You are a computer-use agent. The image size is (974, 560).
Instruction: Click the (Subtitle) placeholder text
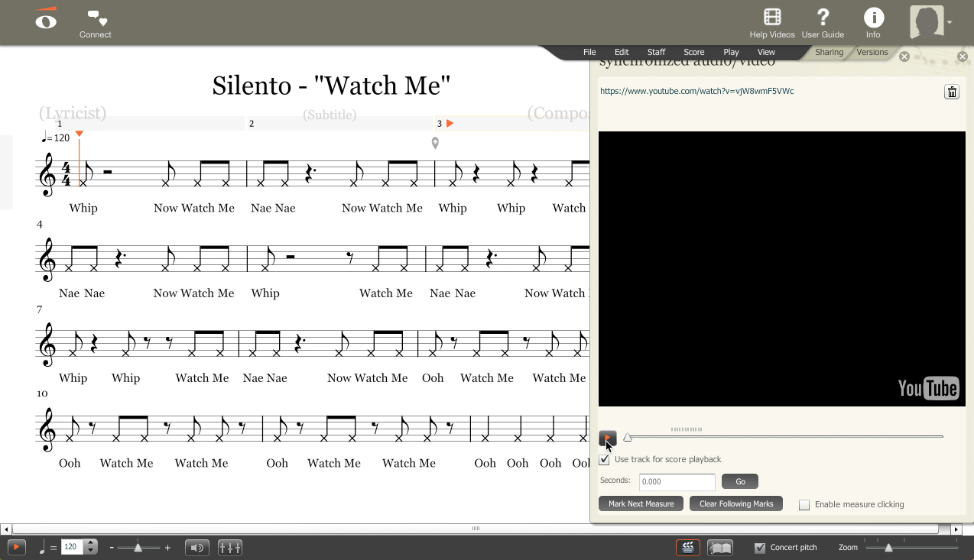tap(330, 115)
